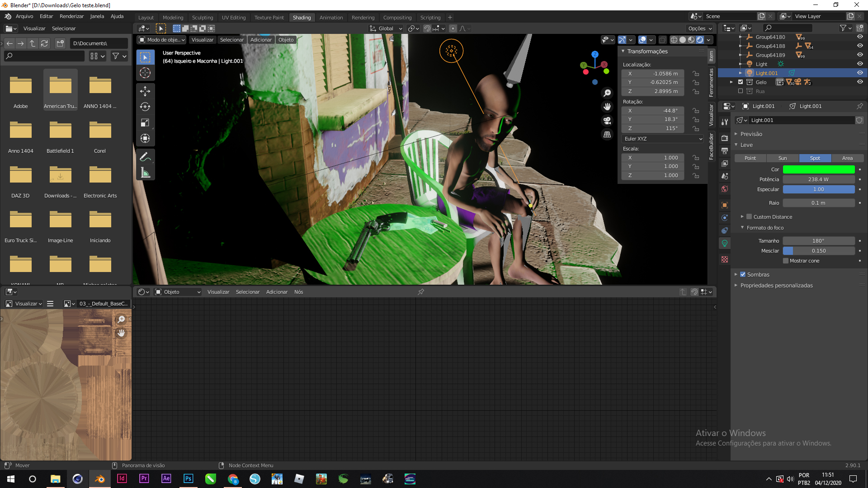Select the Annotate pencil tool
The height and width of the screenshot is (488, 868).
(x=145, y=157)
